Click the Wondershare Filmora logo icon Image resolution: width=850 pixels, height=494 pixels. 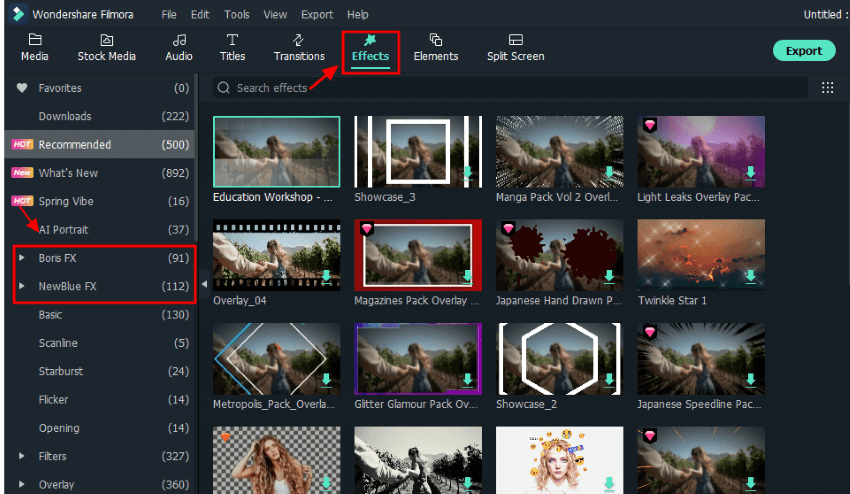[18, 14]
